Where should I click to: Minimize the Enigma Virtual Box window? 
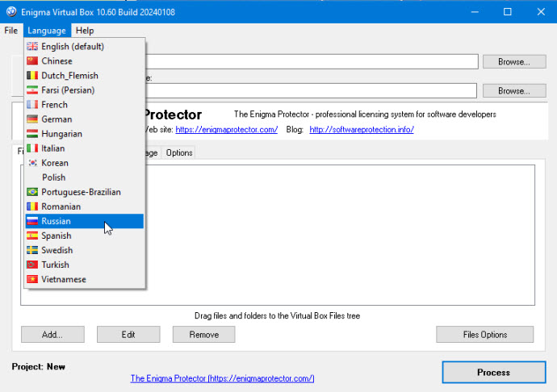[x=475, y=12]
